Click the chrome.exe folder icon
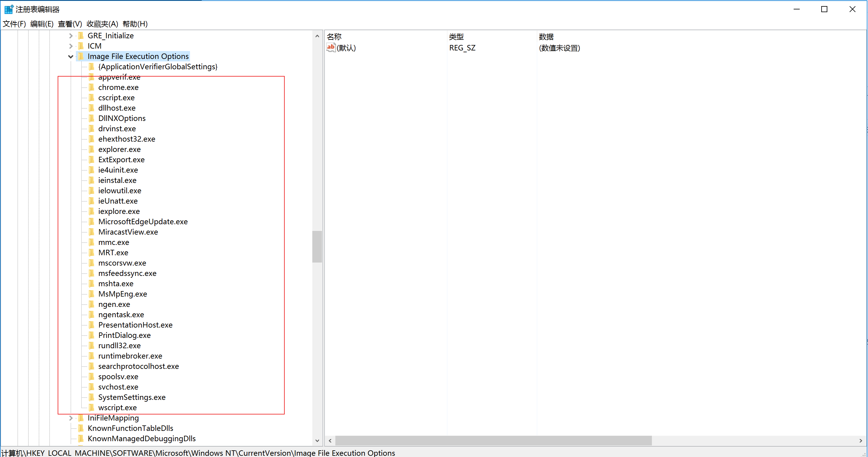The image size is (868, 457). [x=91, y=87]
